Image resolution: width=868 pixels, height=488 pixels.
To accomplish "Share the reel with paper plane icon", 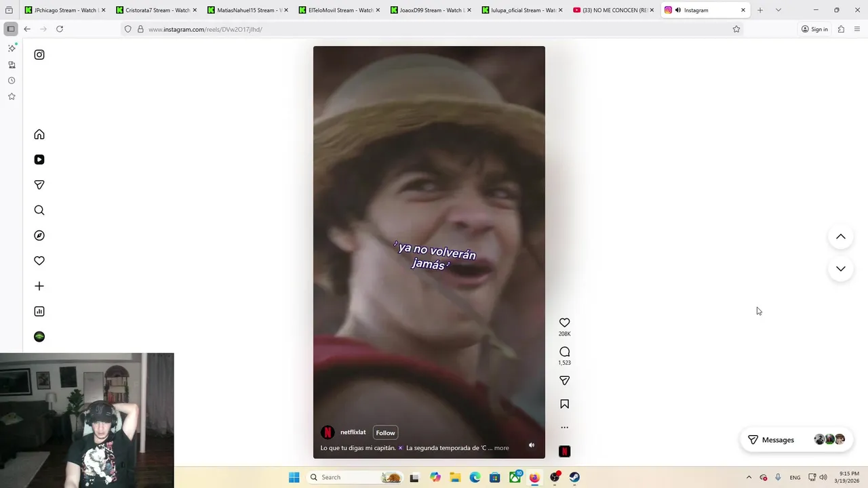I will [564, 381].
